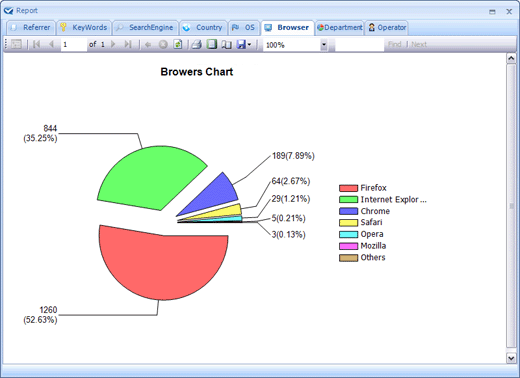Go to next report page
520x378 pixels.
click(x=113, y=44)
